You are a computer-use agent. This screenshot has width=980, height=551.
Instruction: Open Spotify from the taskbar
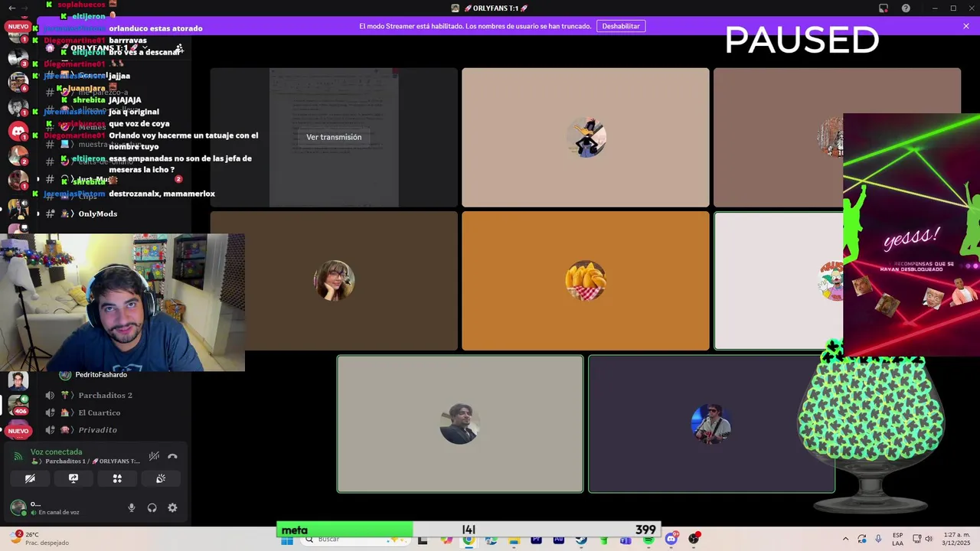coord(648,540)
